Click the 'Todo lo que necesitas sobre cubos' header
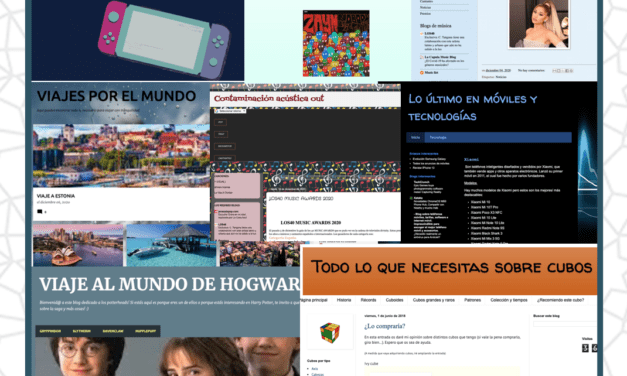The image size is (627, 376). click(x=451, y=267)
